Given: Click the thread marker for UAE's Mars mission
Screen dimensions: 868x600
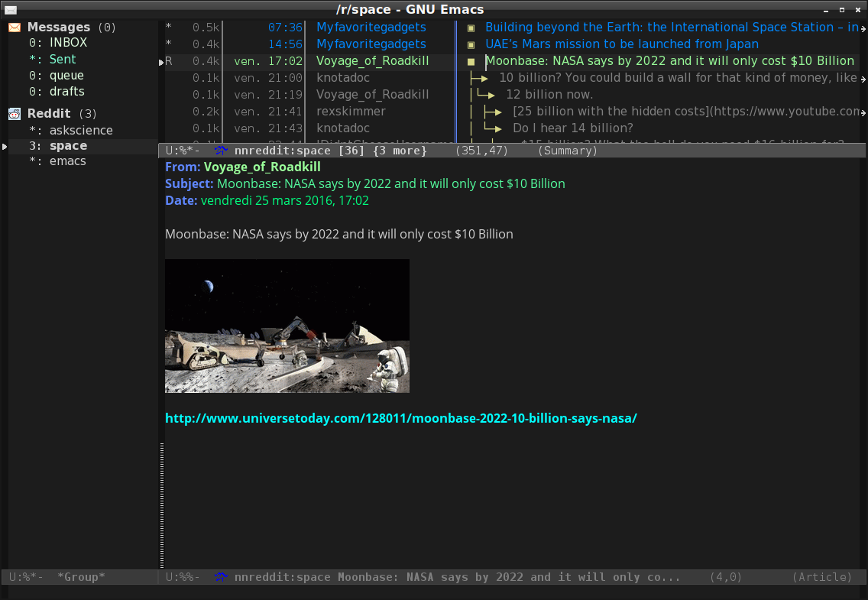Looking at the screenshot, I should tap(471, 44).
